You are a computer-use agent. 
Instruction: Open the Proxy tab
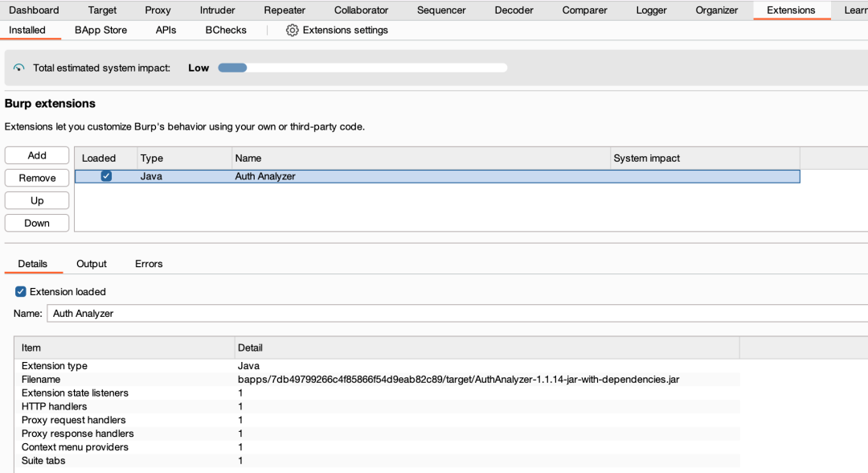coord(158,10)
